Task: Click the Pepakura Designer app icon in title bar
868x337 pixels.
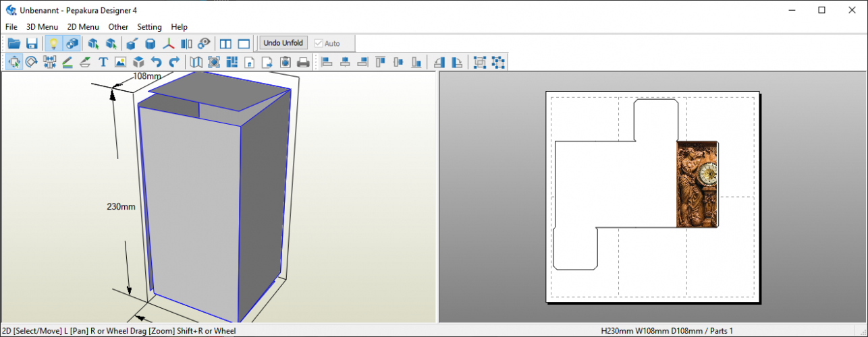Action: pyautogui.click(x=11, y=9)
